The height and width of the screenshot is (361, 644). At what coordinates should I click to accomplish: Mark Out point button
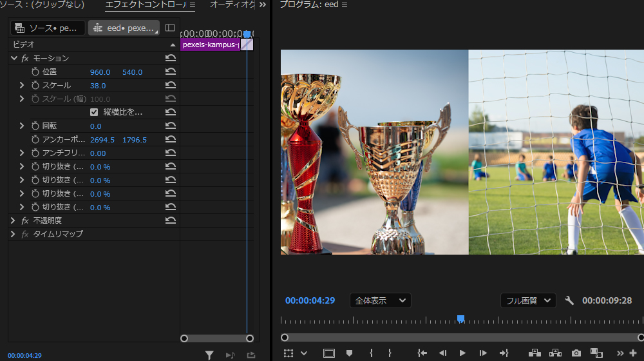(x=390, y=353)
